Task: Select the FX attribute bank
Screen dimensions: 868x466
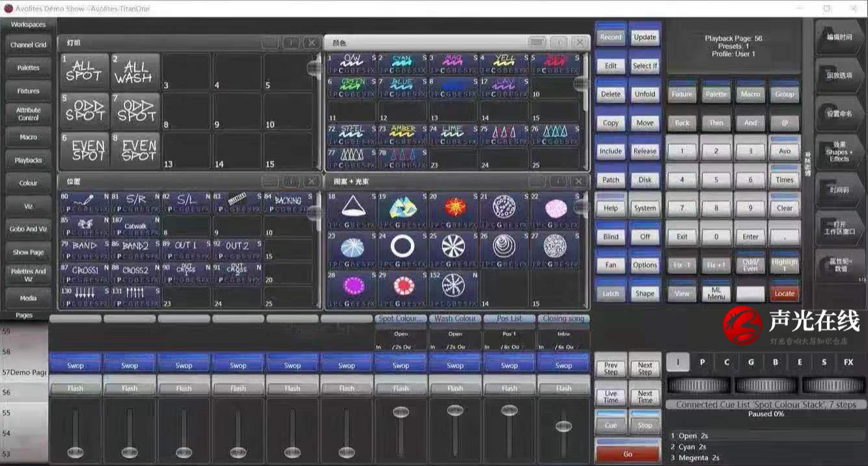Action: click(848, 362)
